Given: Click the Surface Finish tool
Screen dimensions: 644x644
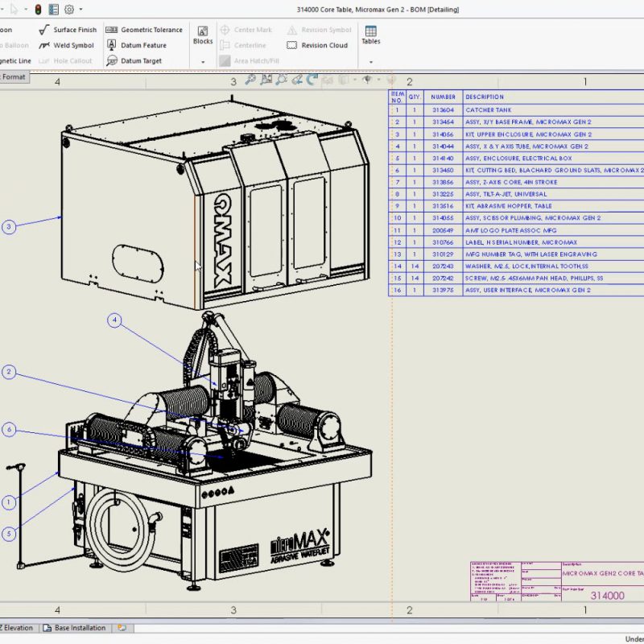Looking at the screenshot, I should (68, 30).
